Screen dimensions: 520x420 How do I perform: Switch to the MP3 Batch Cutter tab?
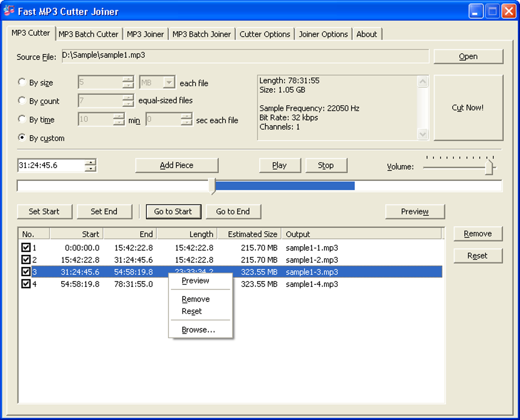[88, 34]
